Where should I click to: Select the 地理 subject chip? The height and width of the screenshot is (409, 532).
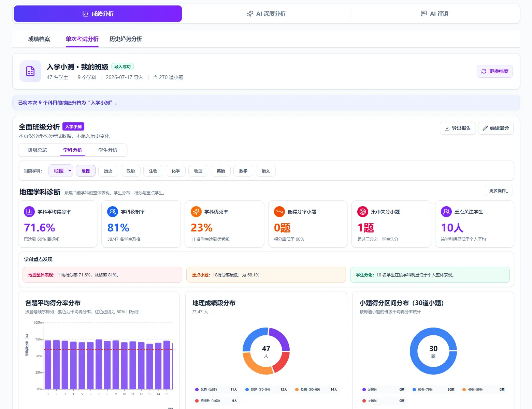click(86, 171)
